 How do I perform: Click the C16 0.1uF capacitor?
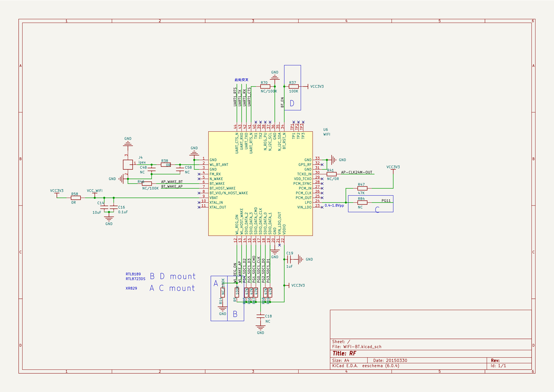point(113,207)
